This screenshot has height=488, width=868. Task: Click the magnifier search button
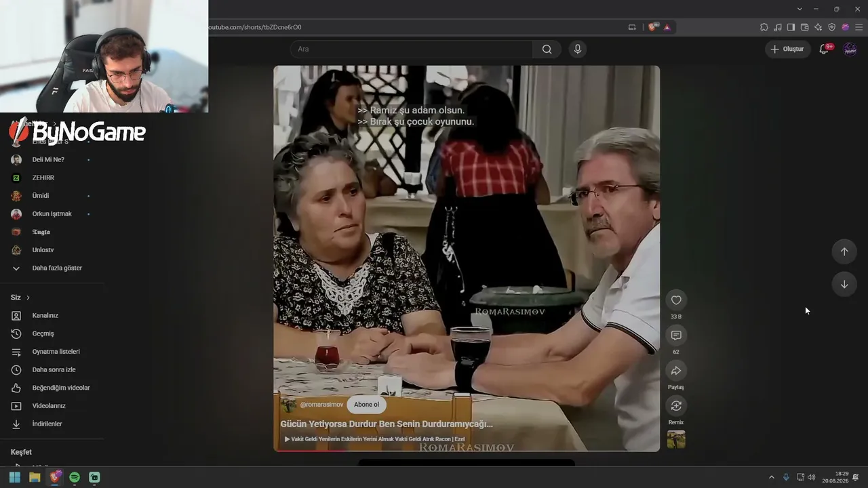pos(547,49)
